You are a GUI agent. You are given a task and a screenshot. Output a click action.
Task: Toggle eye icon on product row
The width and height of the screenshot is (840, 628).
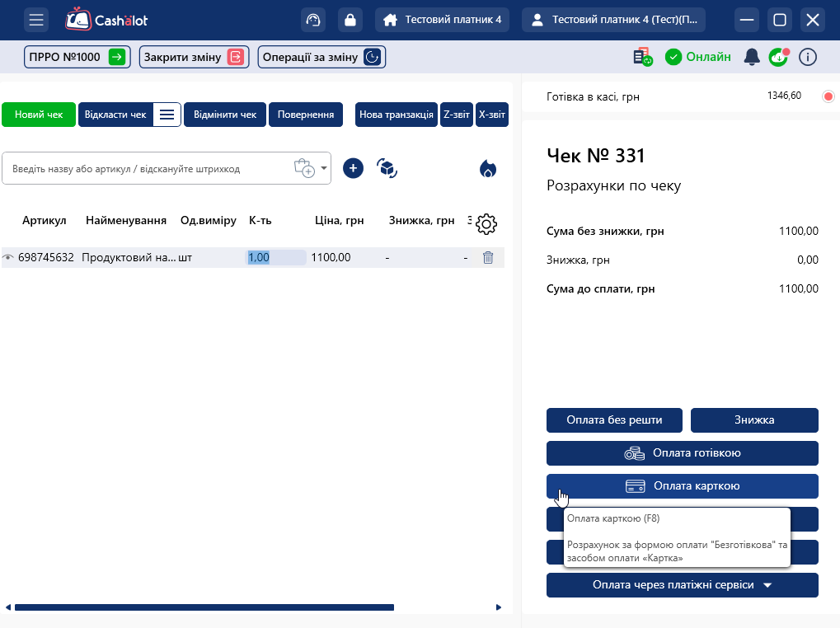[8, 258]
